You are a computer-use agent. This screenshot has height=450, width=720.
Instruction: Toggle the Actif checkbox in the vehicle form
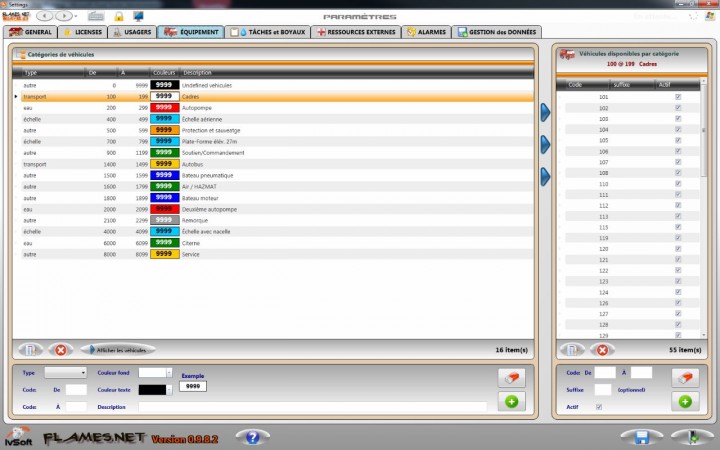pos(599,407)
